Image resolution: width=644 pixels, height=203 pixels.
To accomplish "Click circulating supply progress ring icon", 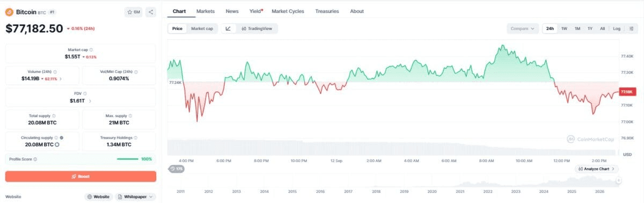I will pos(57,144).
